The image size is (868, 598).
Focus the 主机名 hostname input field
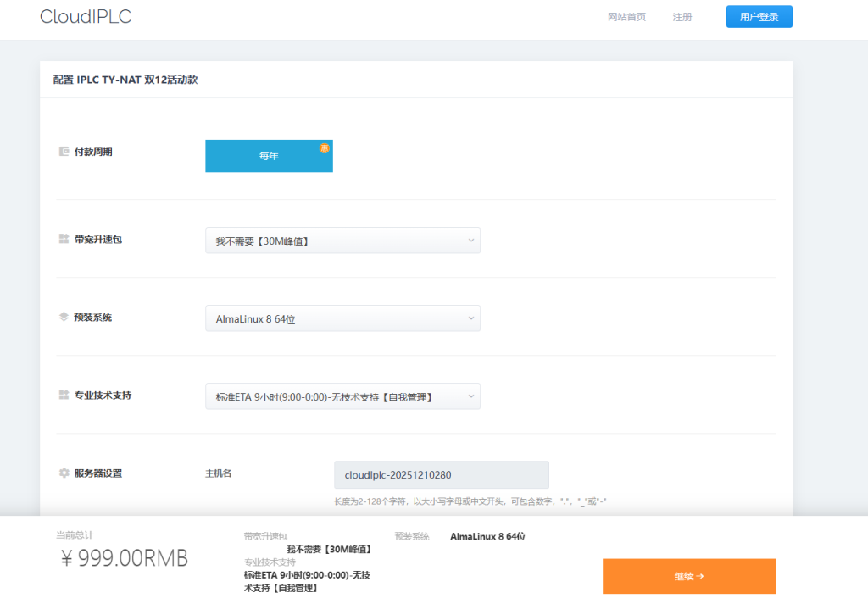coord(441,475)
